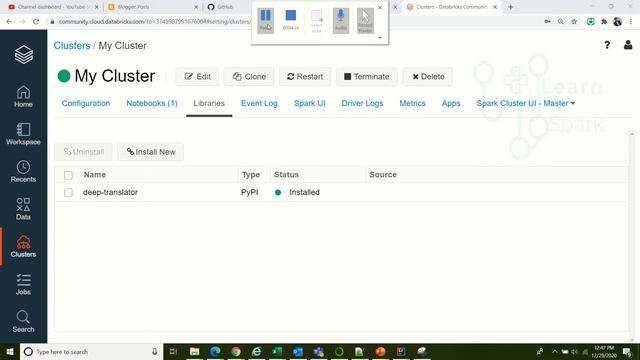Open the Configuration tab
The width and height of the screenshot is (640, 360).
86,103
